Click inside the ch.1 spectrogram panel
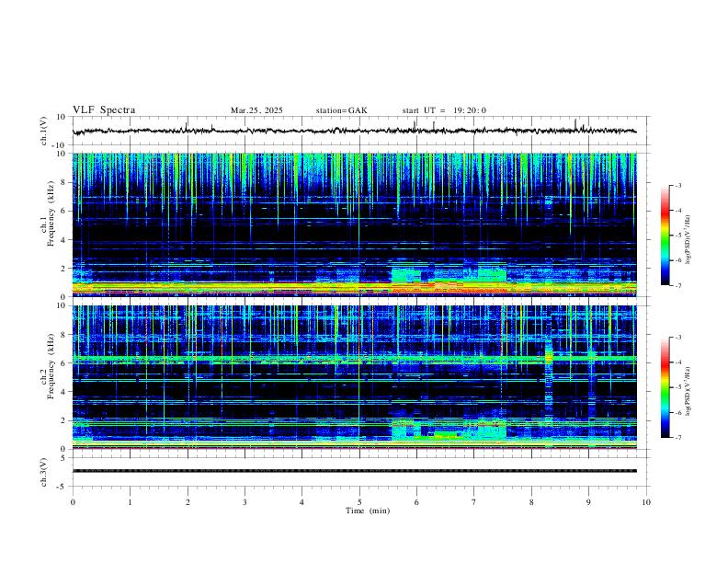728x563 pixels. [355, 224]
